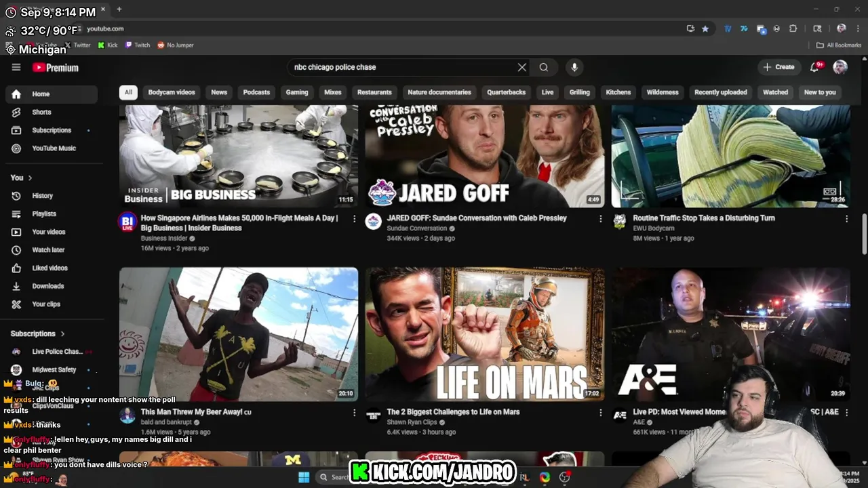This screenshot has width=868, height=488.
Task: Open more options for Singapore Airlines video
Action: (354, 219)
